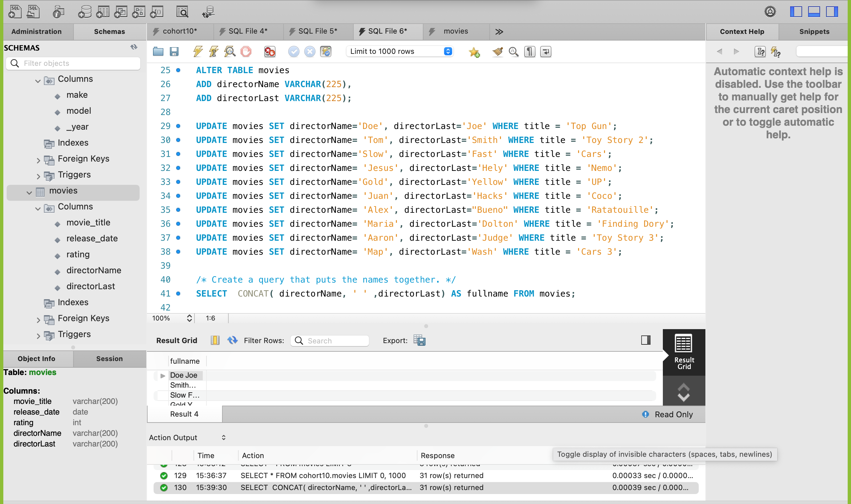
Task: Toggle auto-commit mode icon
Action: tap(326, 52)
